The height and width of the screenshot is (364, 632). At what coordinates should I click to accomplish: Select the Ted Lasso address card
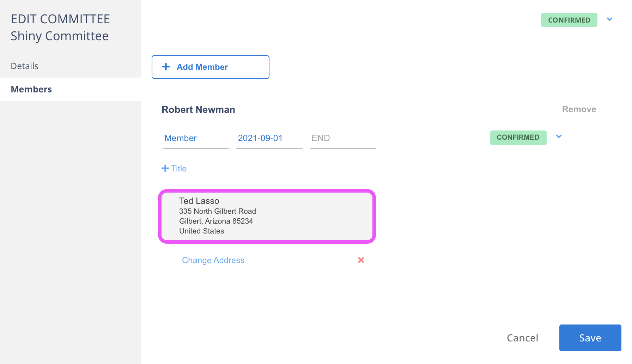click(267, 216)
